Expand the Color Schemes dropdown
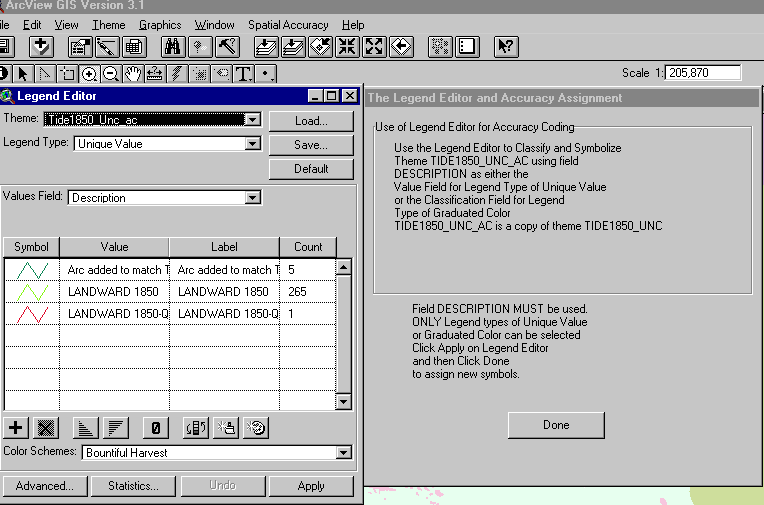Screen dimensions: 764x505 (x=344, y=453)
